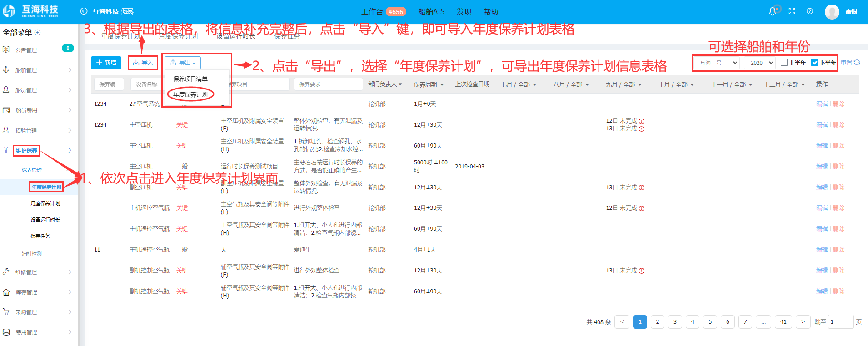Click the 维修管理 wrench icon
The height and width of the screenshot is (346, 868).
(x=6, y=272)
